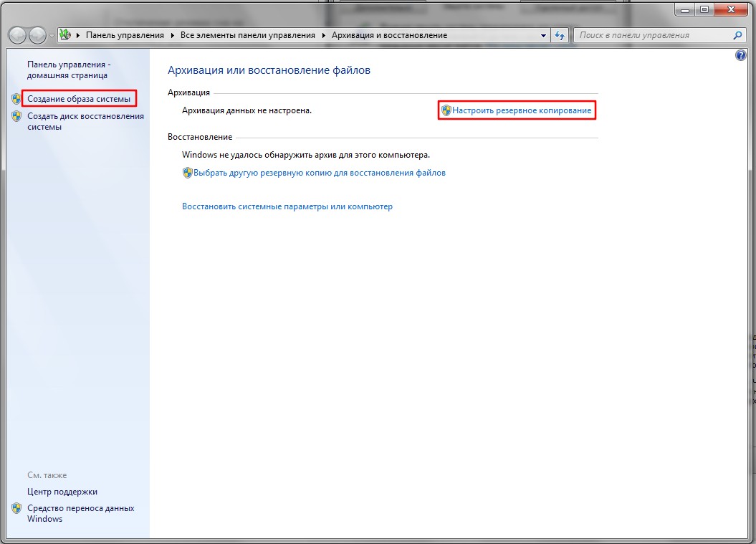Image resolution: width=756 pixels, height=544 pixels.
Task: Click heading «Архивация или восстановление файлов»
Action: (x=269, y=70)
